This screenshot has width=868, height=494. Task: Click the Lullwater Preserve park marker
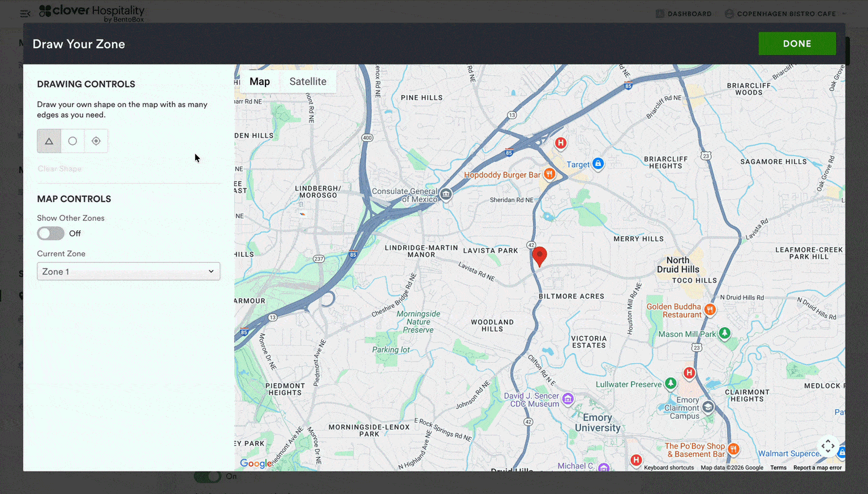(x=671, y=384)
